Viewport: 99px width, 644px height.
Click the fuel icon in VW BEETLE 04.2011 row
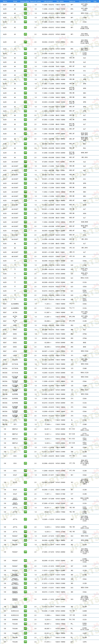pos(25,429)
